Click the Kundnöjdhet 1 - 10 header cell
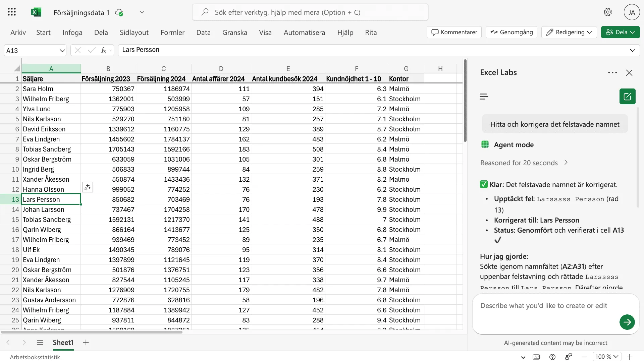Screen dimensions: 644x362 coord(356,79)
